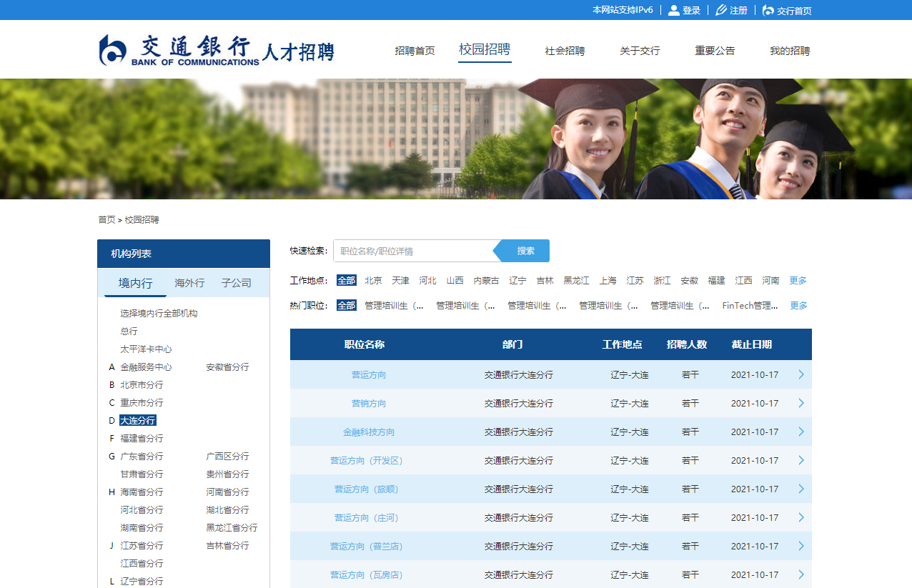Filter work location by 浙江
This screenshot has height=588, width=912.
coord(663,281)
